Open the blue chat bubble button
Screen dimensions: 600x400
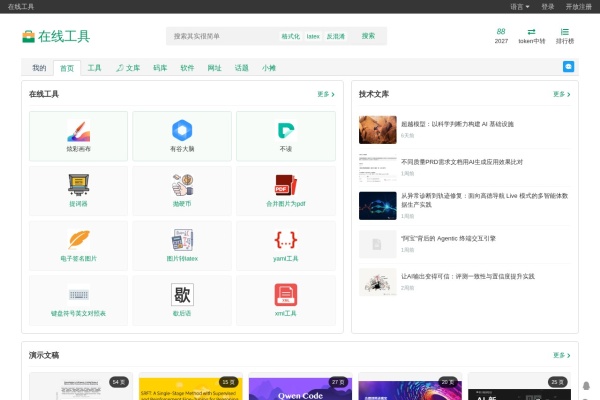[x=568, y=67]
